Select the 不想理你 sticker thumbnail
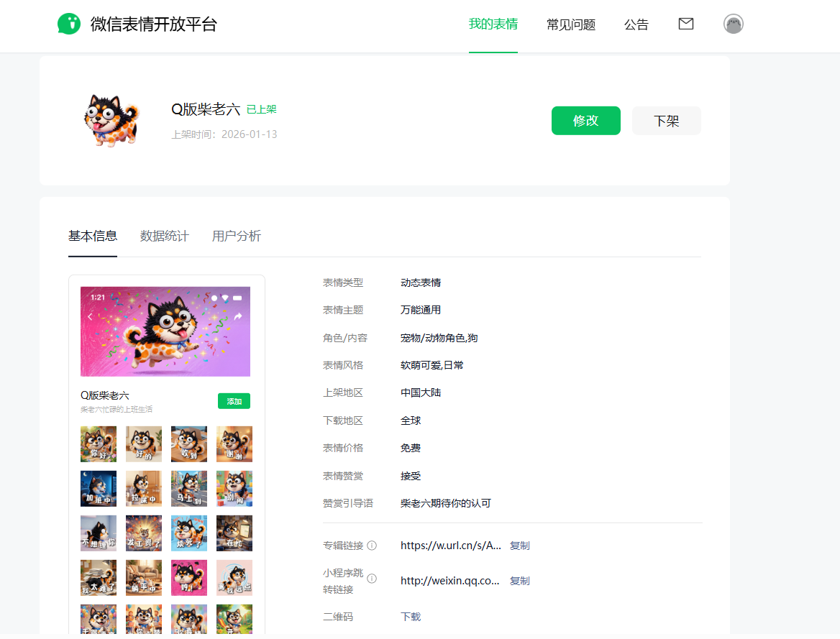 point(99,533)
